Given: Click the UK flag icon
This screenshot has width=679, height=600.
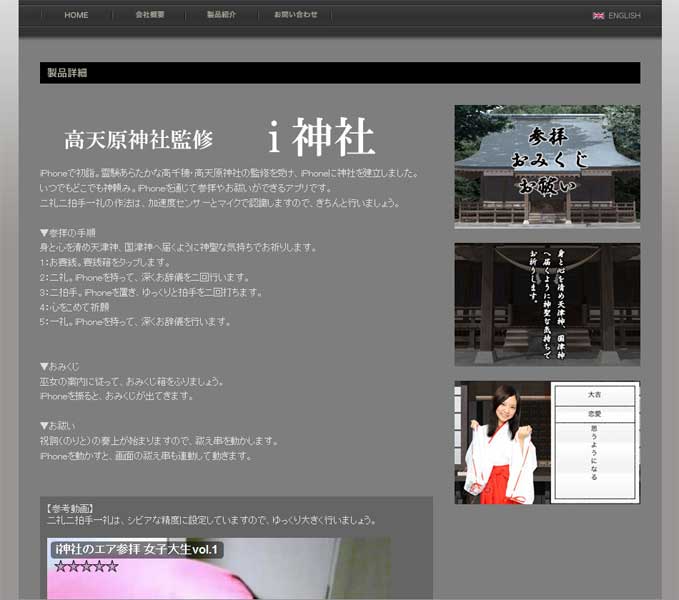Looking at the screenshot, I should pos(598,16).
